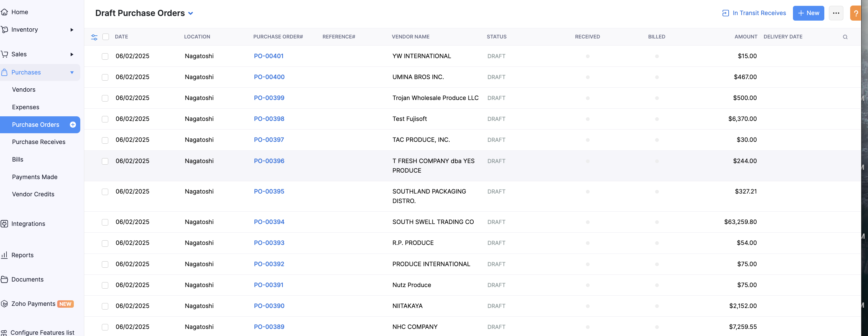Open purchase order PO-00394
This screenshot has height=336, width=868.
[269, 222]
